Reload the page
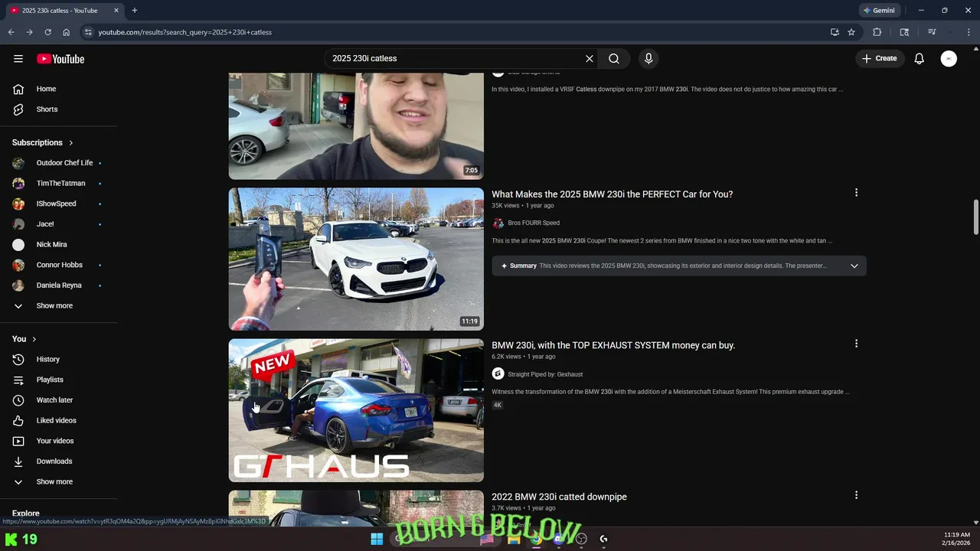The height and width of the screenshot is (551, 980). (47, 32)
